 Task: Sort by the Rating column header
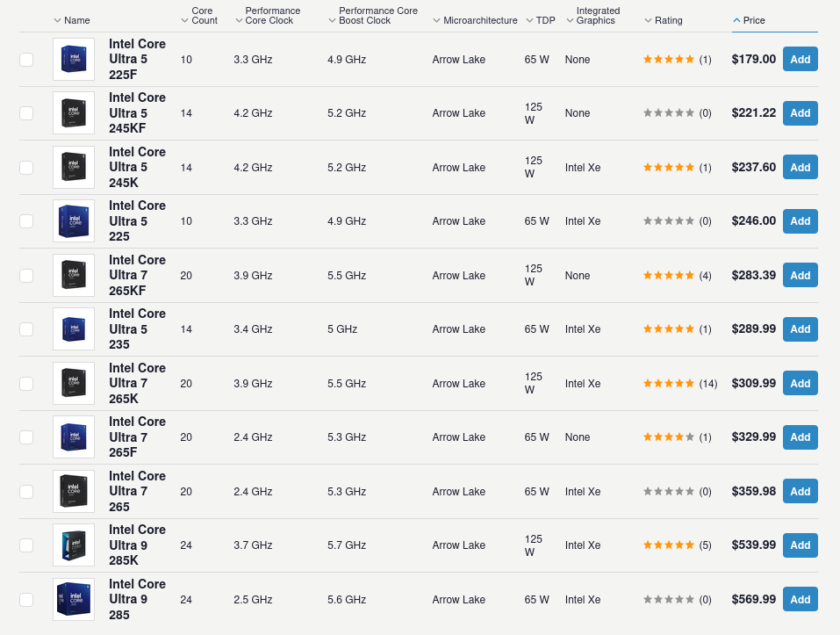point(668,20)
